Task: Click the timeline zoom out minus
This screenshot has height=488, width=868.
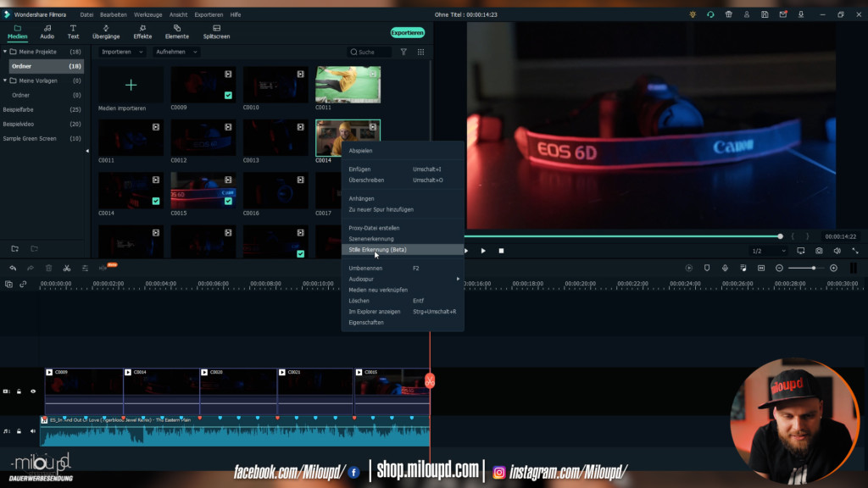Action: click(x=779, y=269)
